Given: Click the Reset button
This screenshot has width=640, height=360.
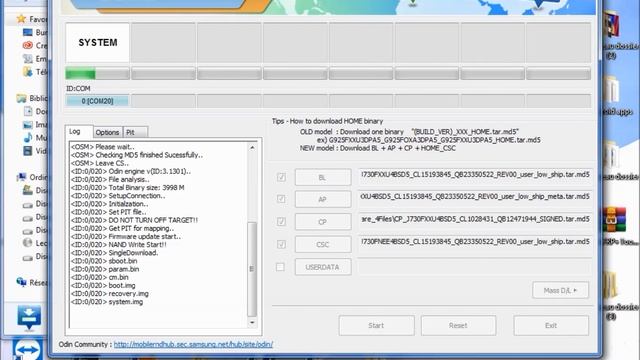Looking at the screenshot, I should point(458,325).
